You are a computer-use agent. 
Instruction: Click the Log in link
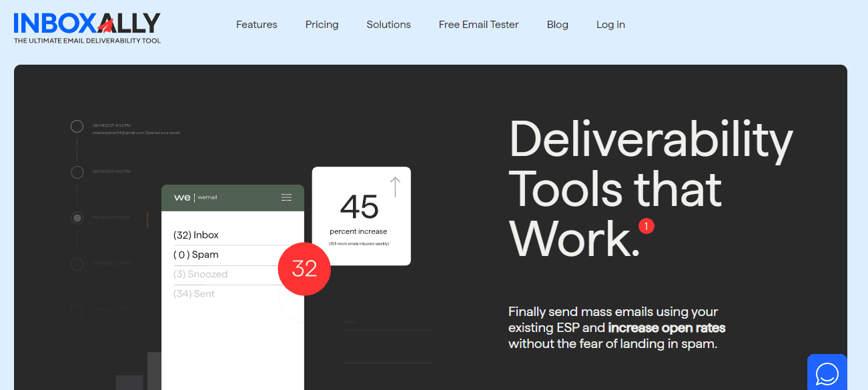(x=610, y=24)
